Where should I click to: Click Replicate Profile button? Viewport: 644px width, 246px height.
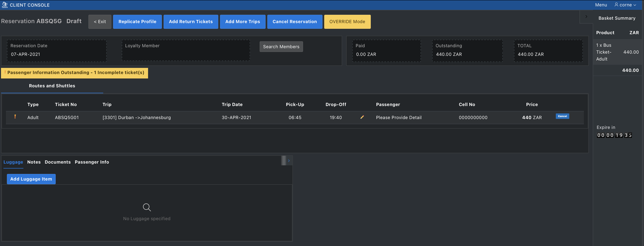click(x=137, y=22)
